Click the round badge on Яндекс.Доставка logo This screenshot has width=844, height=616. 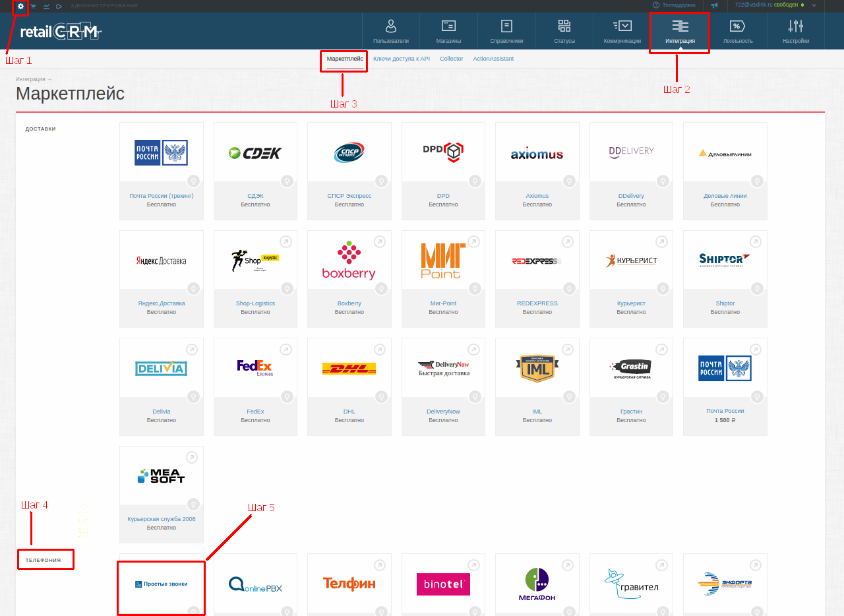point(193,288)
